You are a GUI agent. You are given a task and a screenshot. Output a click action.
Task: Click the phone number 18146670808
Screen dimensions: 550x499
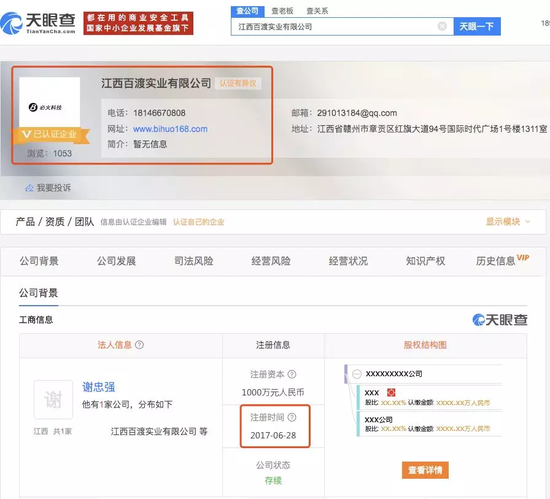(x=159, y=113)
